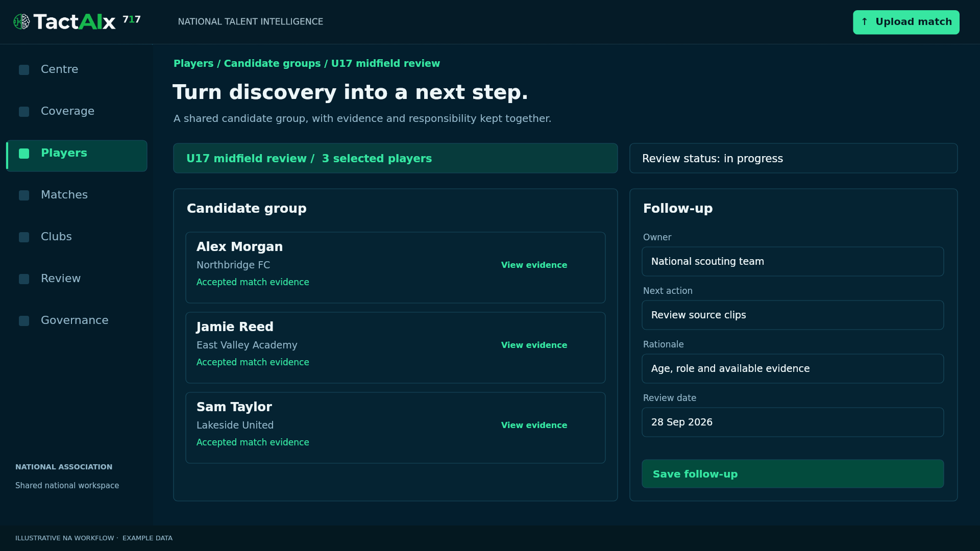980x551 pixels.
Task: Click Accepted match evidence under Sam Taylor
Action: click(253, 443)
